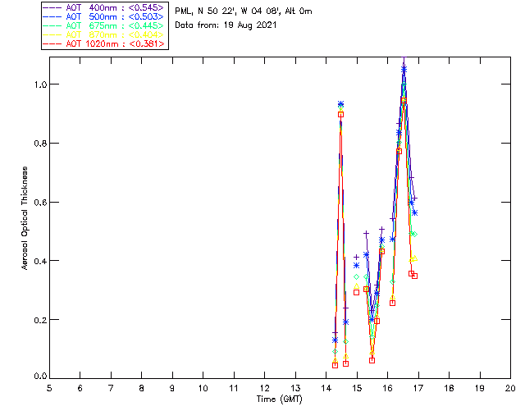Click the last purple plus marker near 17h
525x420 pixels.
[415, 199]
